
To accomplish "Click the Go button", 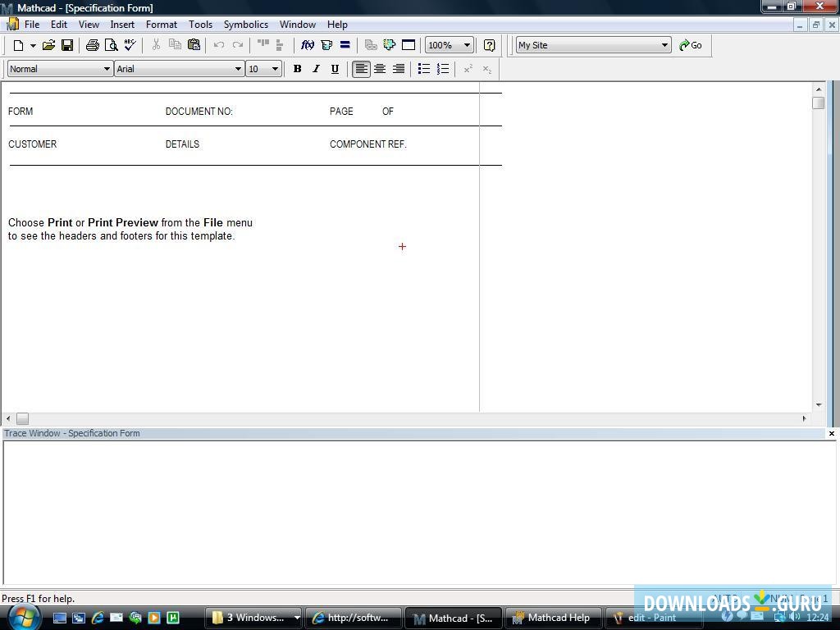I will pos(691,46).
